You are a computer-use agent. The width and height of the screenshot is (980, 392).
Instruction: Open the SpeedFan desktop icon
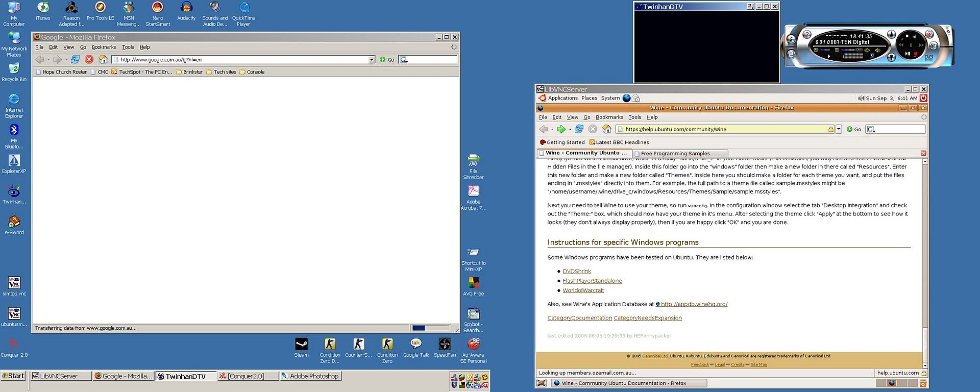click(445, 348)
